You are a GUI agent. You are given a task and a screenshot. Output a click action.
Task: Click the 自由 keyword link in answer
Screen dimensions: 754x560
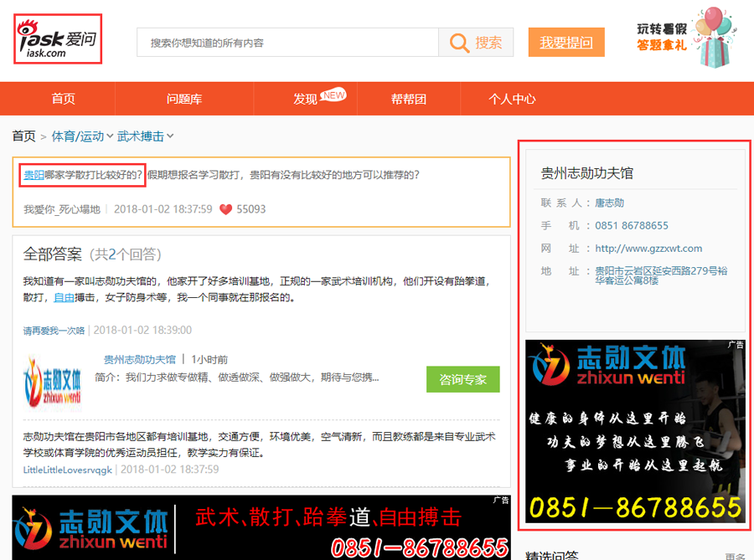pyautogui.click(x=64, y=298)
